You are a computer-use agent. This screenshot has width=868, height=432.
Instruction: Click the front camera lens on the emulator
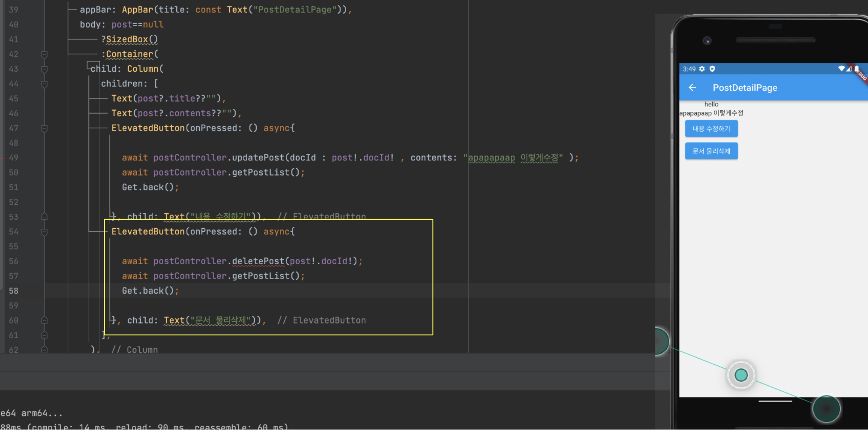point(707,41)
